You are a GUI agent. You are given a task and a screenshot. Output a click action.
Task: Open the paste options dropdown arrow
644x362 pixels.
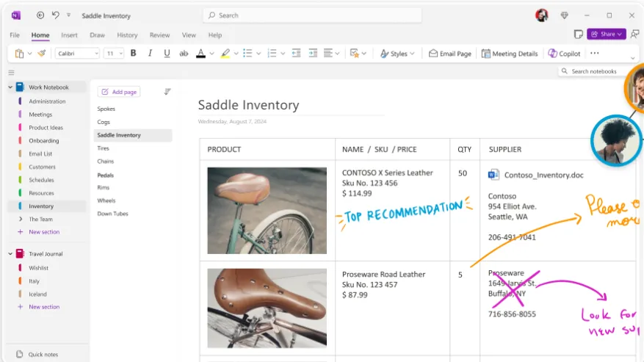coord(29,54)
